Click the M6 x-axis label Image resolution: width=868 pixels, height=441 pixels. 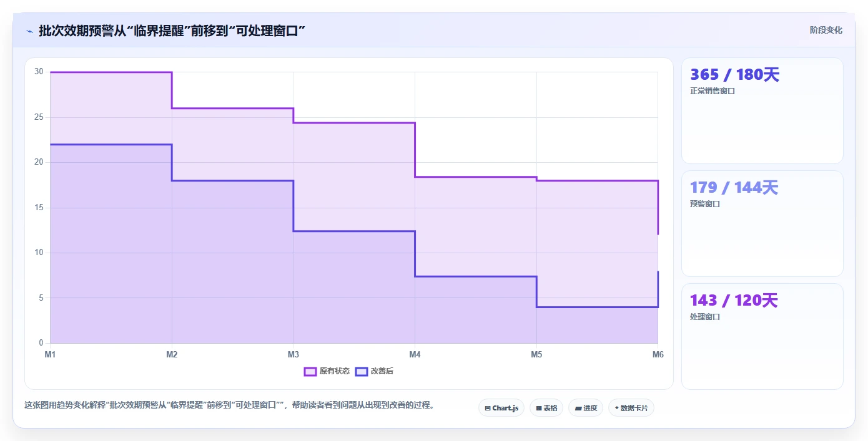(x=658, y=355)
